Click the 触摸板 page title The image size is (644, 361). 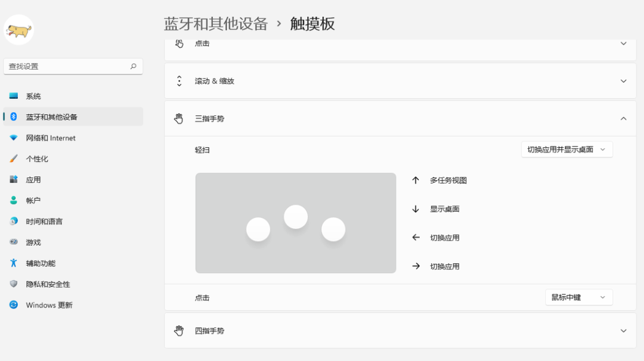coord(312,24)
